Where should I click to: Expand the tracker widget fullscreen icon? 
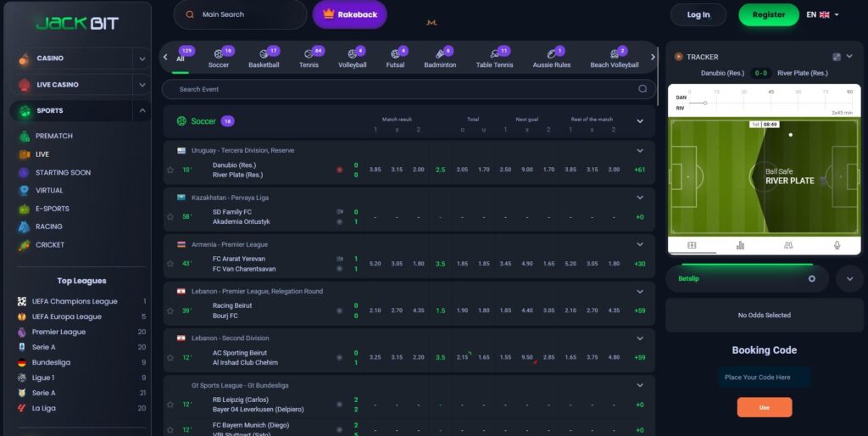[x=837, y=57]
